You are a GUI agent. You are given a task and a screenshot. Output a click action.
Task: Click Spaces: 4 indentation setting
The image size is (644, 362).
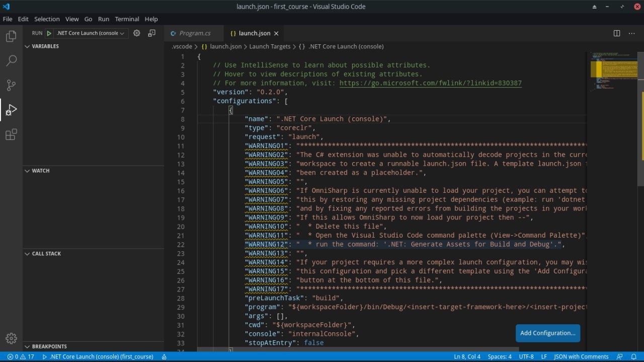(500, 356)
